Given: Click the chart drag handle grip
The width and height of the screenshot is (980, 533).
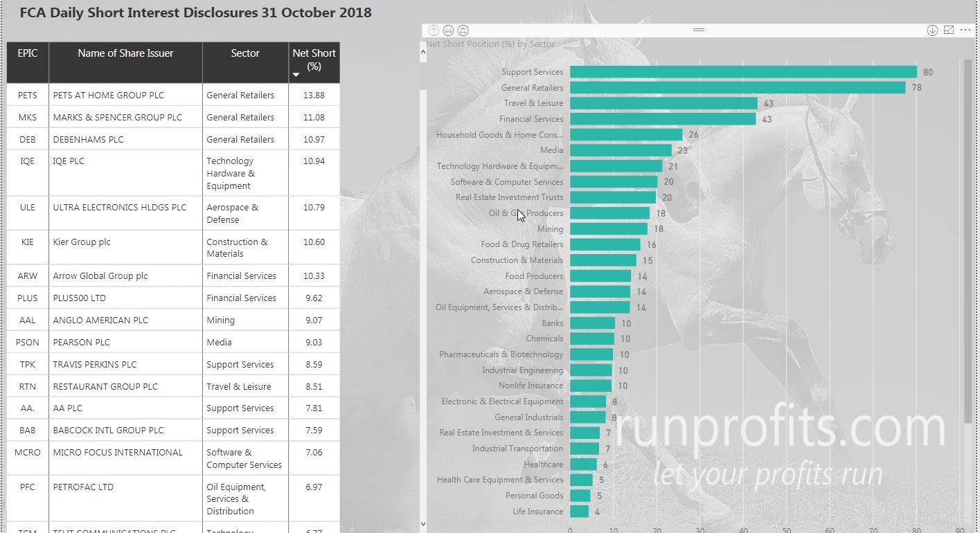Looking at the screenshot, I should tap(698, 30).
